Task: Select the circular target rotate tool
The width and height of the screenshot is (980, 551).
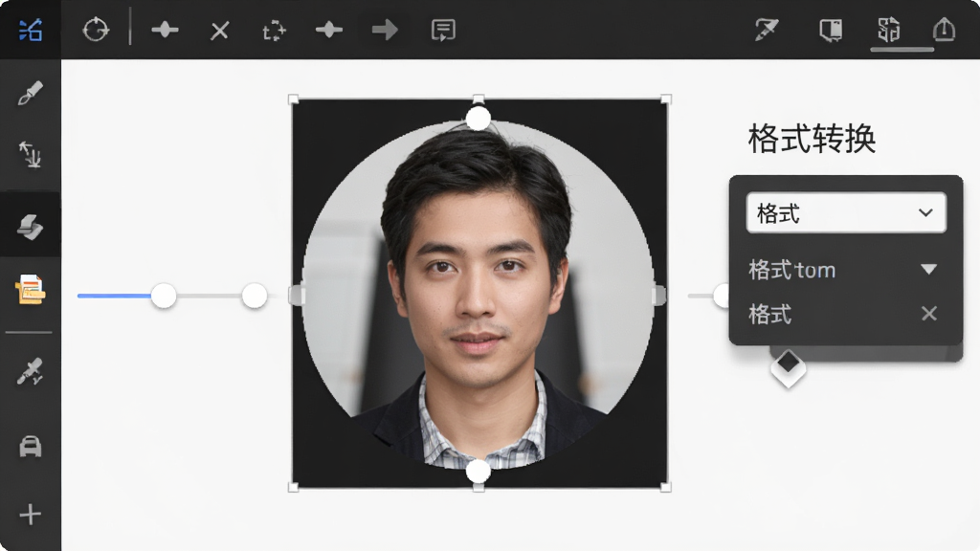Action: click(x=96, y=30)
